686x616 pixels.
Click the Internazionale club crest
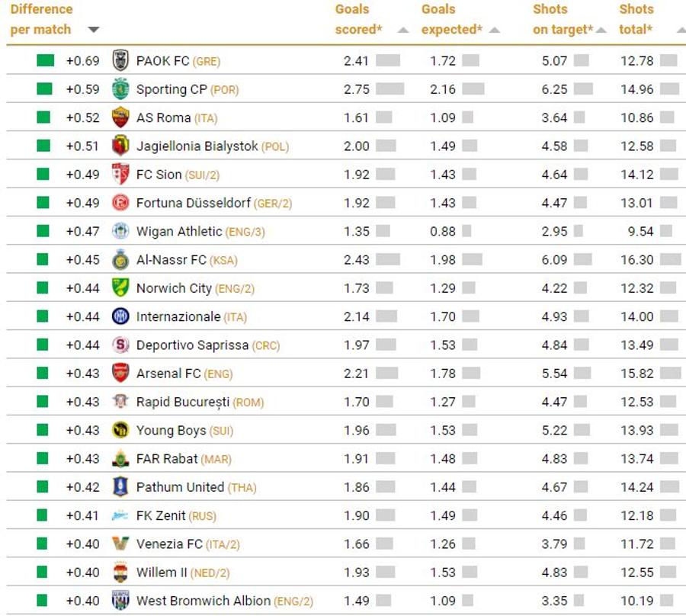(x=120, y=316)
